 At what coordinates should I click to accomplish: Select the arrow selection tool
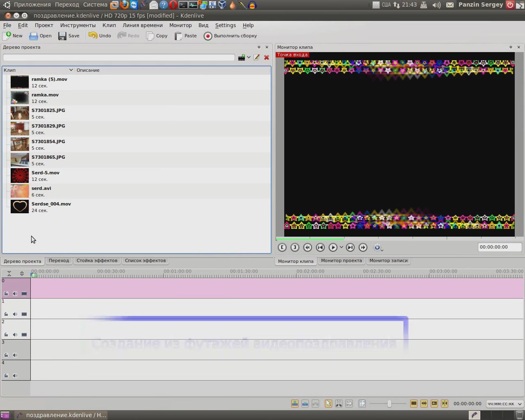coord(329,404)
